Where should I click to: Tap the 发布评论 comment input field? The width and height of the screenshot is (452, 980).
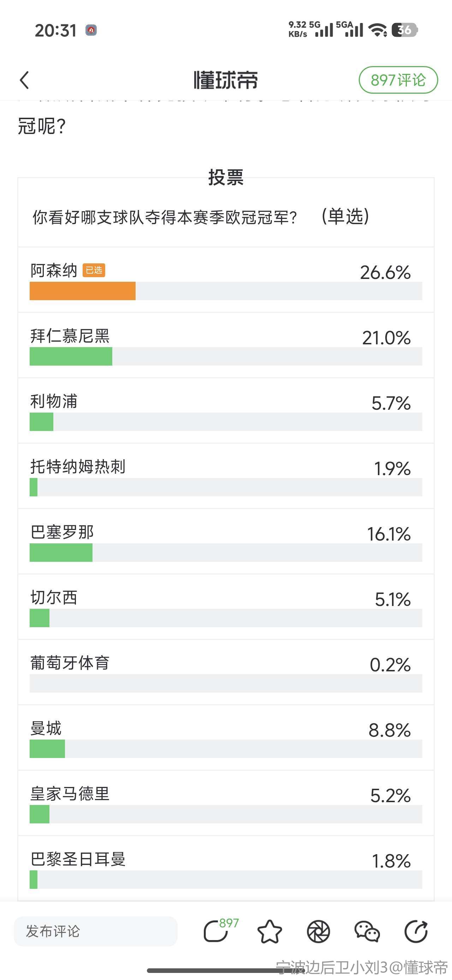click(95, 931)
